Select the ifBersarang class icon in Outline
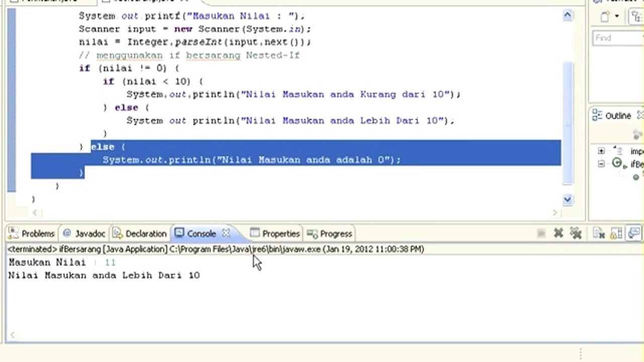 tap(617, 164)
